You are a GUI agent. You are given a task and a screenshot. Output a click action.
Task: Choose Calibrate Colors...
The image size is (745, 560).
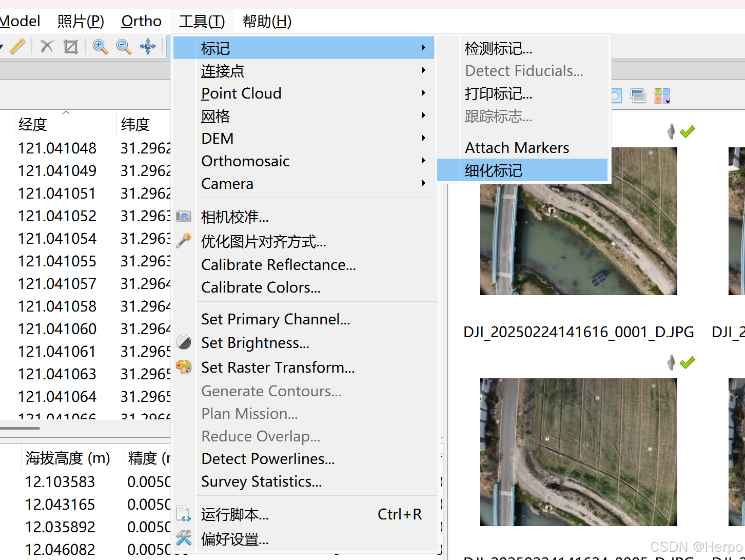click(305, 287)
